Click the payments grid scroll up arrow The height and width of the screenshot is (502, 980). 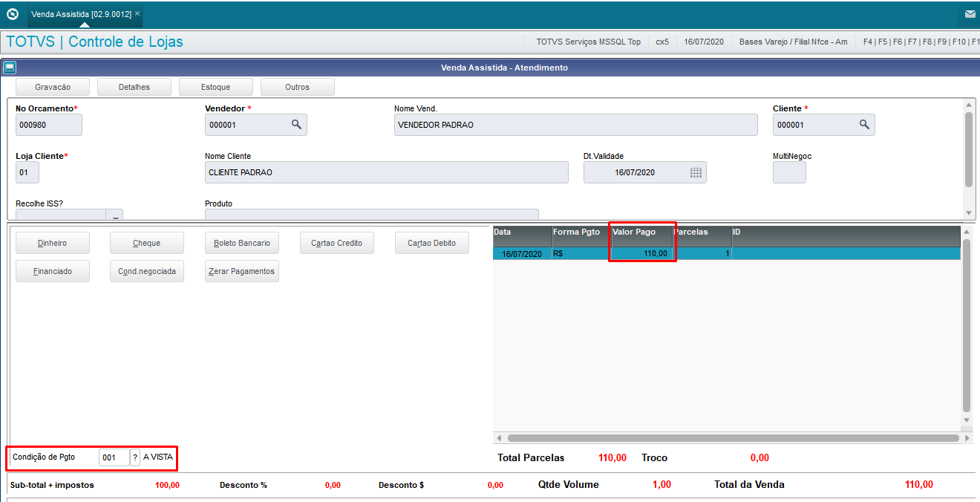(x=967, y=232)
